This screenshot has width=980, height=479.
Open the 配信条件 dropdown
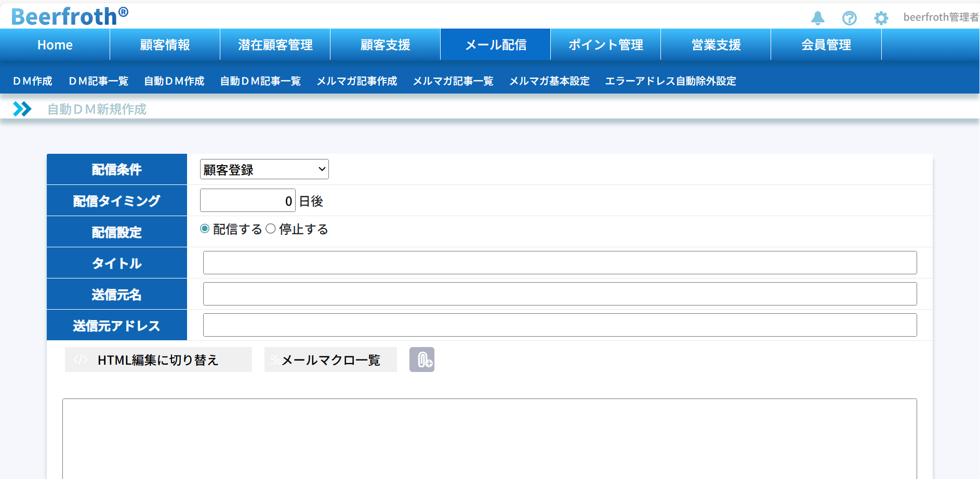(264, 169)
